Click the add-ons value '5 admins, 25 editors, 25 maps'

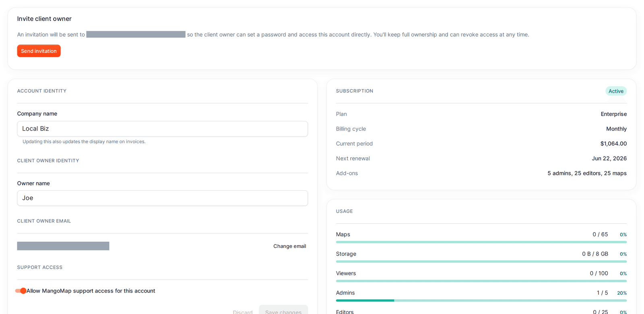(x=587, y=173)
